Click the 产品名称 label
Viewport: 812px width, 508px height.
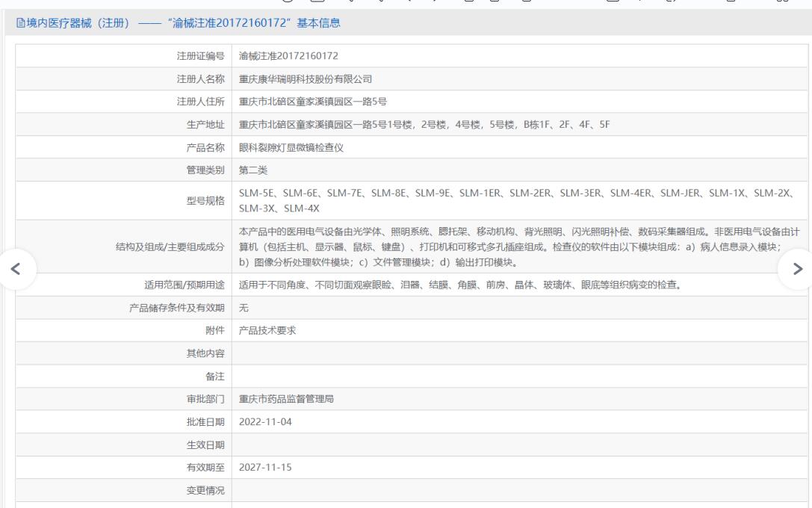(x=205, y=148)
